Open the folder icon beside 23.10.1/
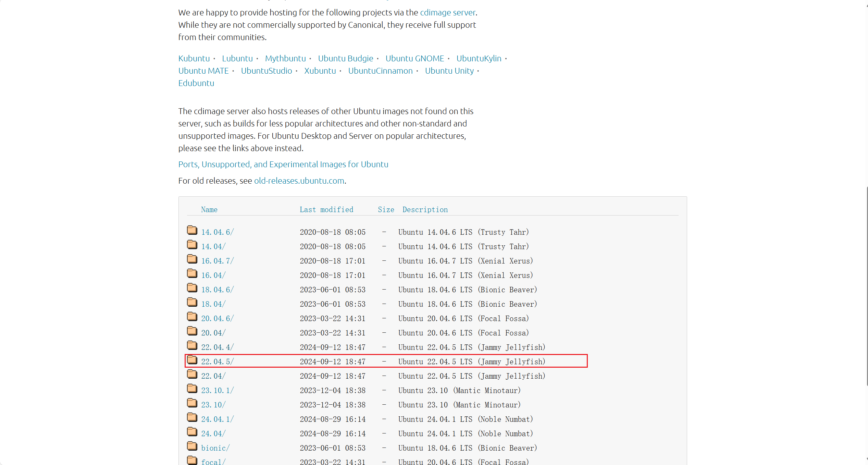The image size is (868, 465). [192, 388]
